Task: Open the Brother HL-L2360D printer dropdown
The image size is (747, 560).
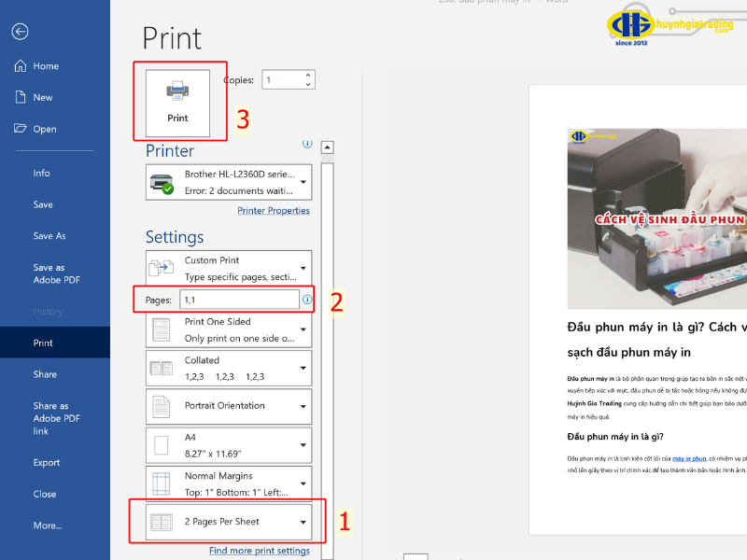Action: [303, 181]
